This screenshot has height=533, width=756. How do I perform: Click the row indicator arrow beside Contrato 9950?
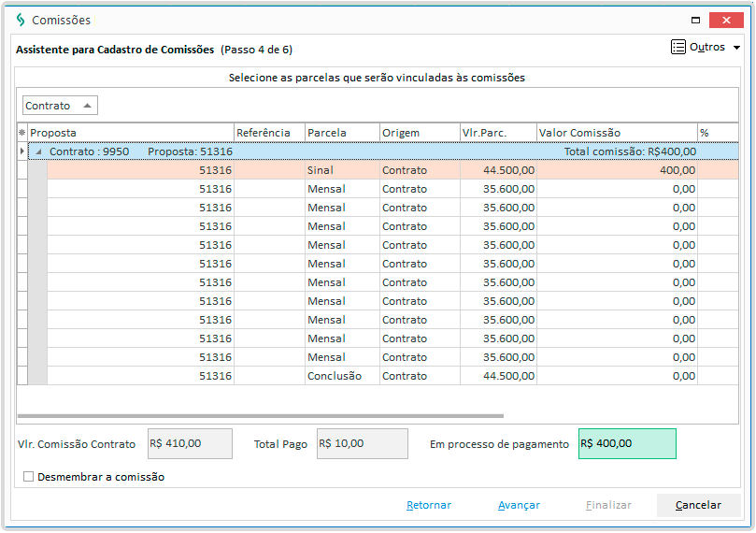click(x=22, y=151)
